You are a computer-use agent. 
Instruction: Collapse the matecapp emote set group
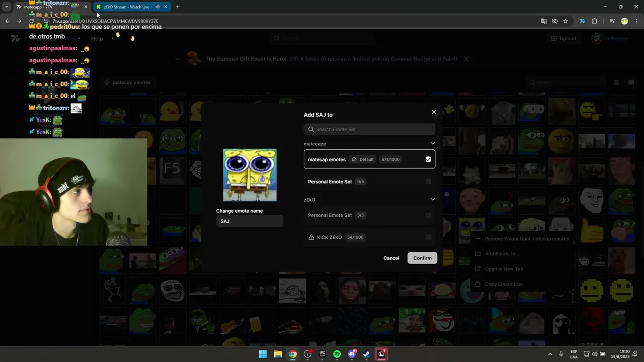click(x=432, y=143)
